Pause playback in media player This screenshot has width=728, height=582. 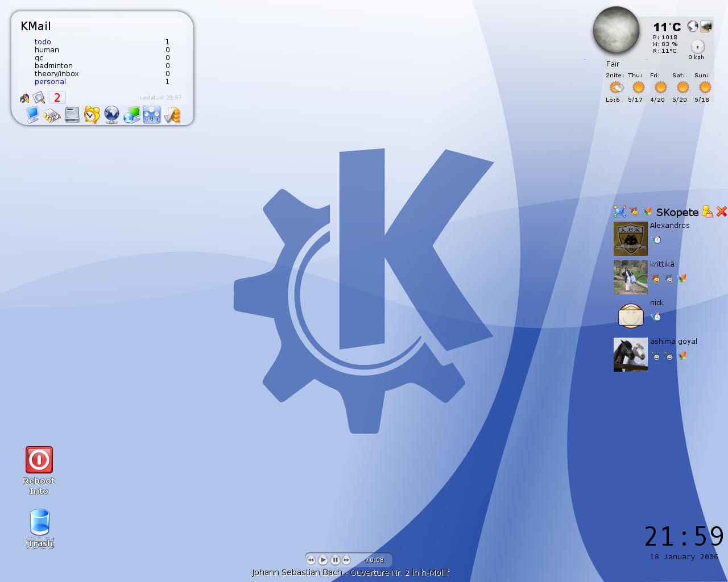click(335, 560)
